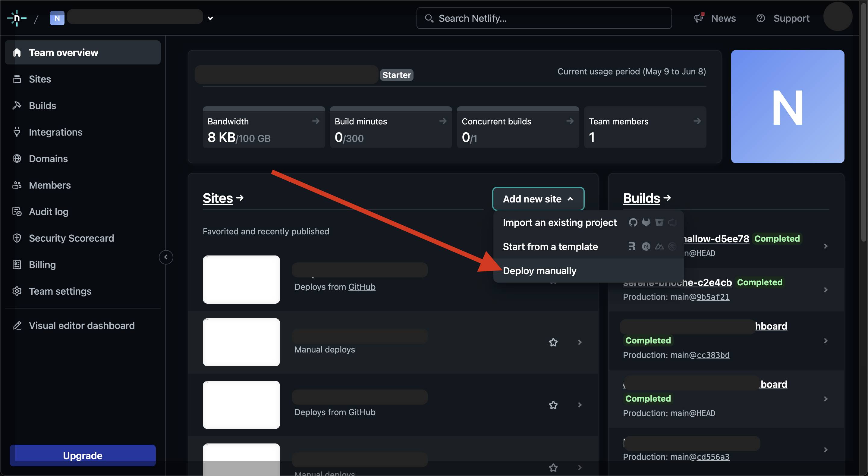Open the first Manual deploys site chevron

pyautogui.click(x=580, y=342)
